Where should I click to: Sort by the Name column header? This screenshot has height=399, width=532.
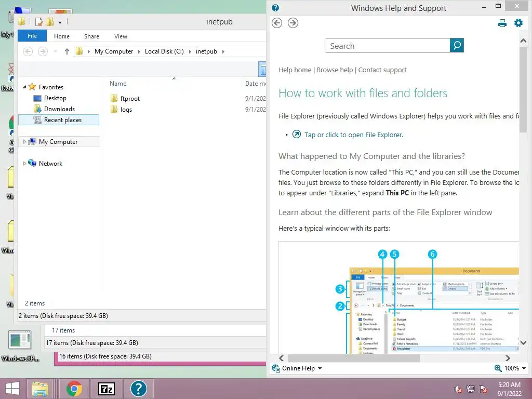click(118, 84)
